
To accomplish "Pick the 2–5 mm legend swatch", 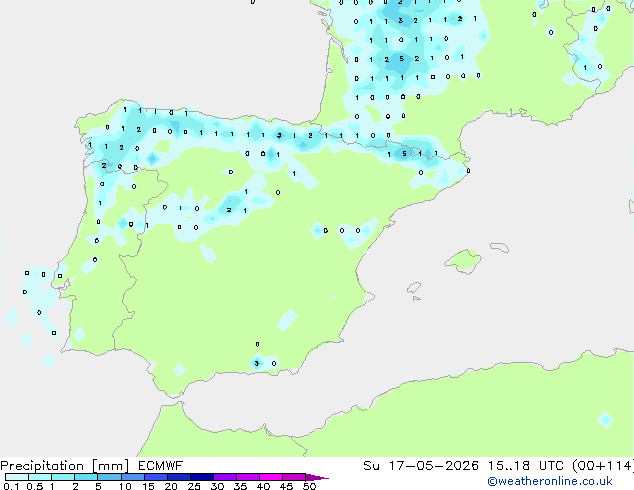I will (x=86, y=477).
